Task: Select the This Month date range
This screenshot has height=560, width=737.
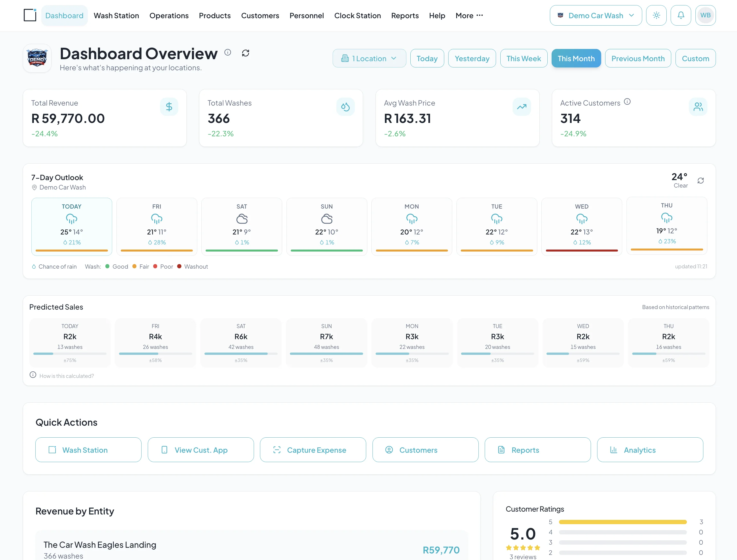Action: click(576, 58)
